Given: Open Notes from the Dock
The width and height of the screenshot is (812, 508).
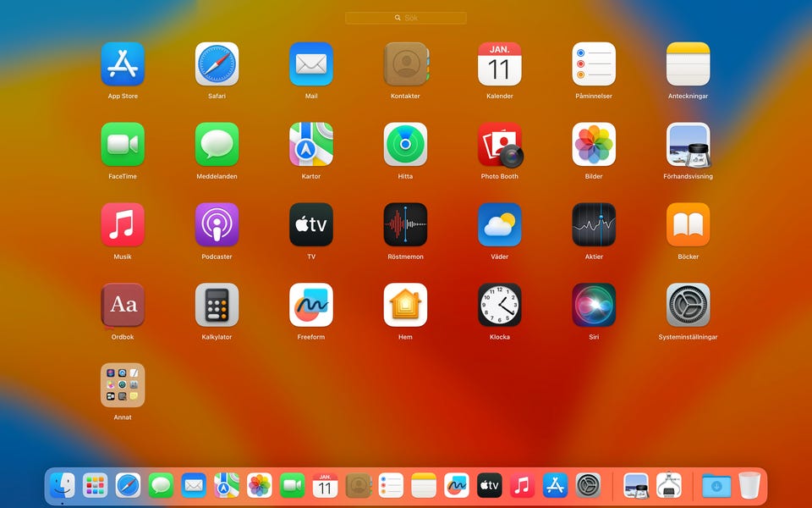Looking at the screenshot, I should tap(424, 486).
